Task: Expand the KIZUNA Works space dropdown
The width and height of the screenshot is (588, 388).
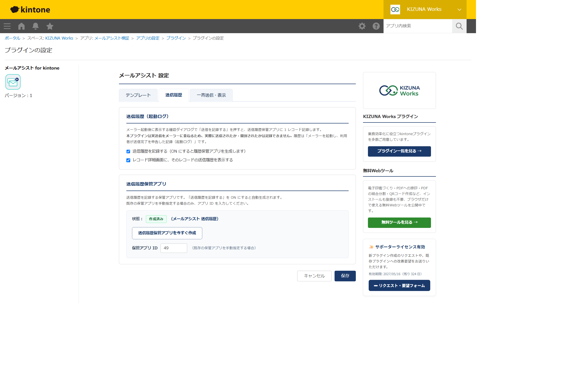Action: click(x=459, y=9)
